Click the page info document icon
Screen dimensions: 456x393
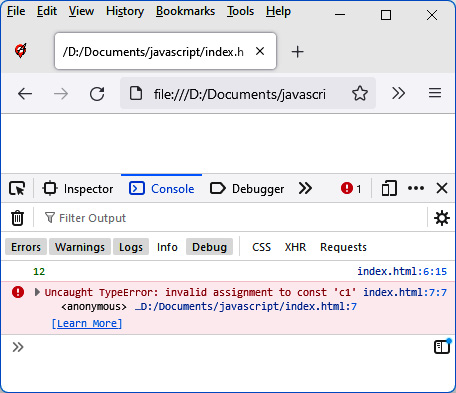click(136, 93)
